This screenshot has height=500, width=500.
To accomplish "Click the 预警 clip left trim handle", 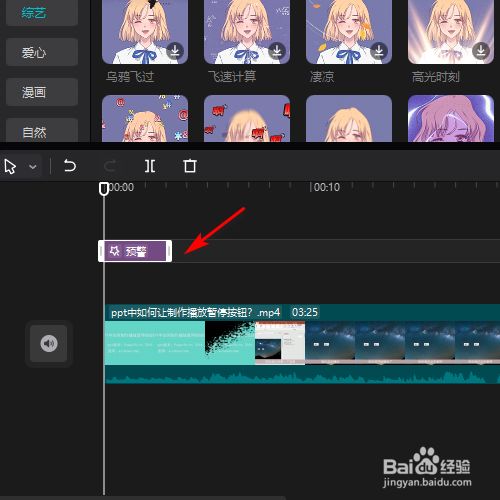I will coord(101,251).
